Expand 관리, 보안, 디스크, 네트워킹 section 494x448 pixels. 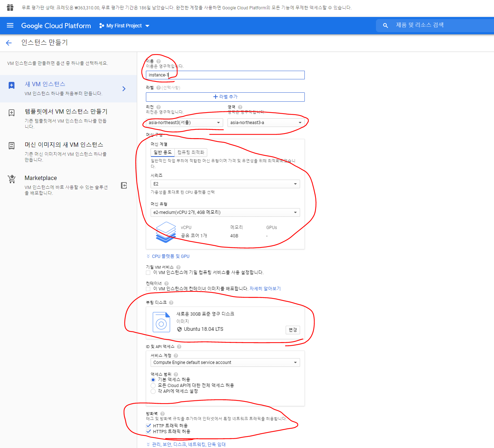pyautogui.click(x=186, y=444)
